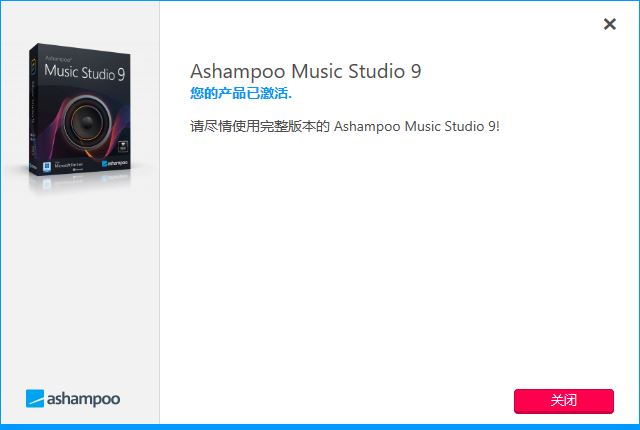Click the small ashampoo logo on box front
The height and width of the screenshot is (430, 640).
(x=115, y=163)
